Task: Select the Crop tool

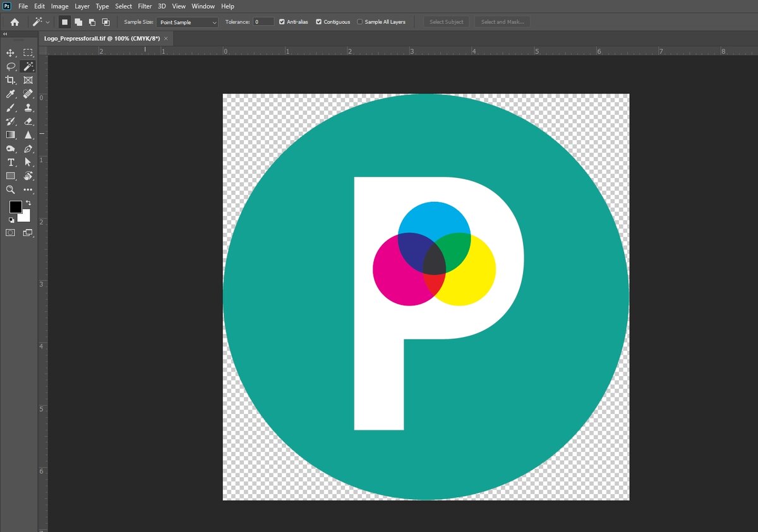Action: [x=10, y=80]
